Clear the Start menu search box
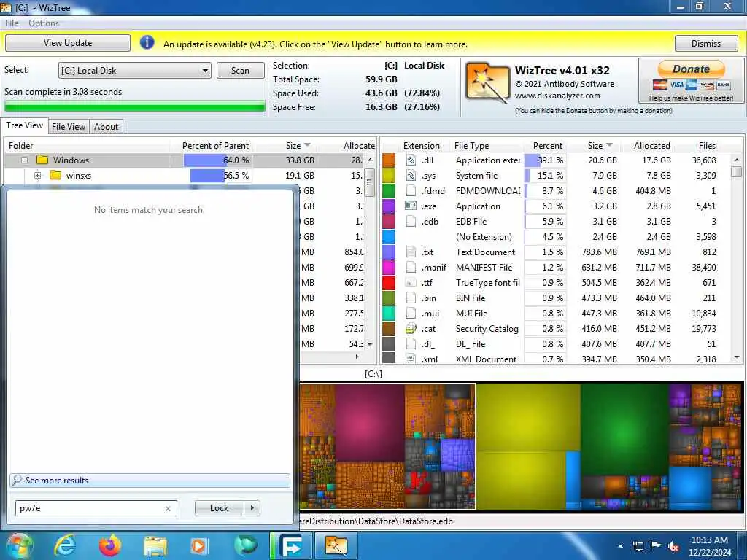This screenshot has height=560, width=747. tap(168, 508)
